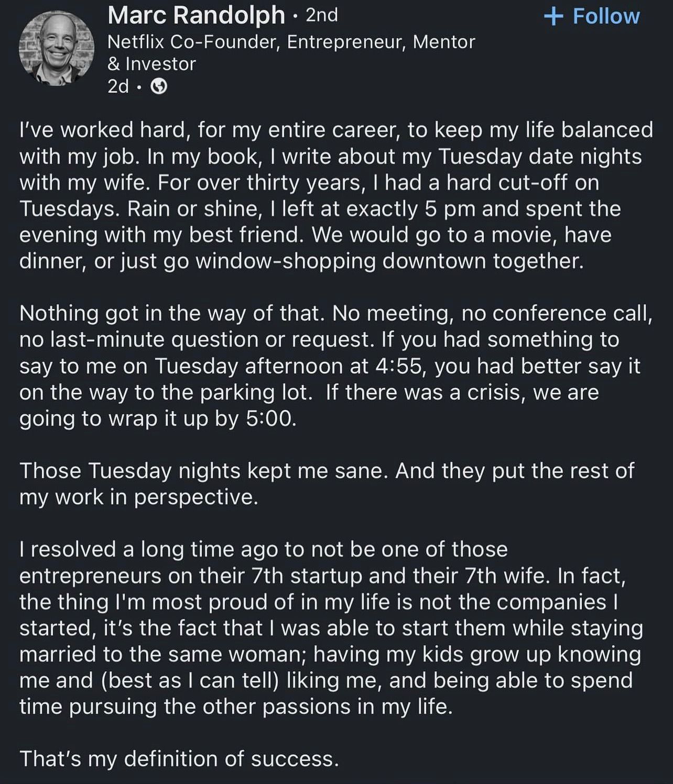This screenshot has width=673, height=784.
Task: Click the time '4:55' in the post
Action: coord(399,366)
